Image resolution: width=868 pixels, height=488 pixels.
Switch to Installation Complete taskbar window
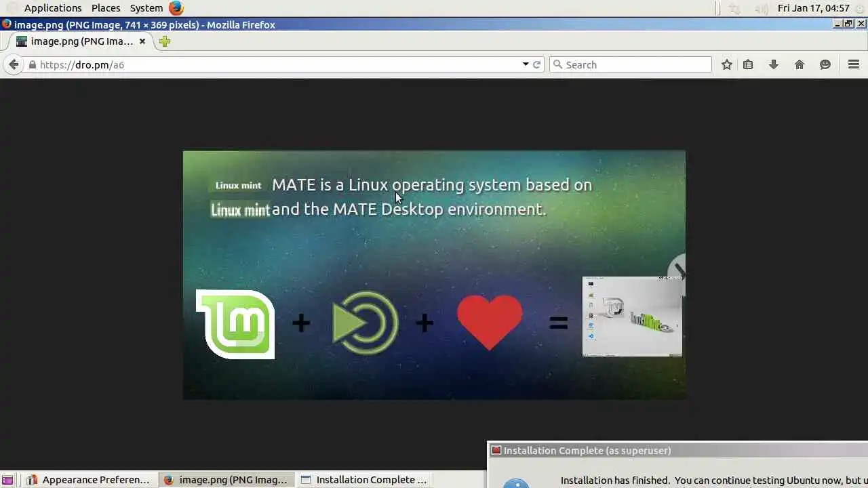[x=364, y=480]
